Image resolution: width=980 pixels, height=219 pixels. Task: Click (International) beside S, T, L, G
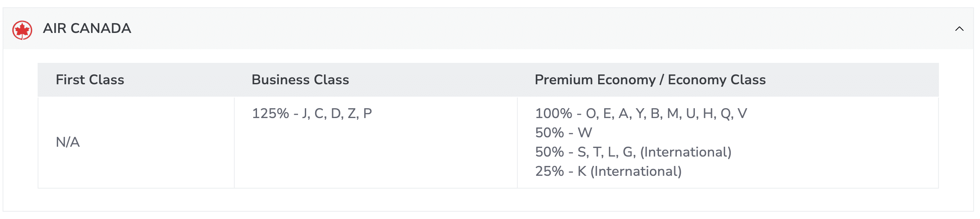pos(686,152)
